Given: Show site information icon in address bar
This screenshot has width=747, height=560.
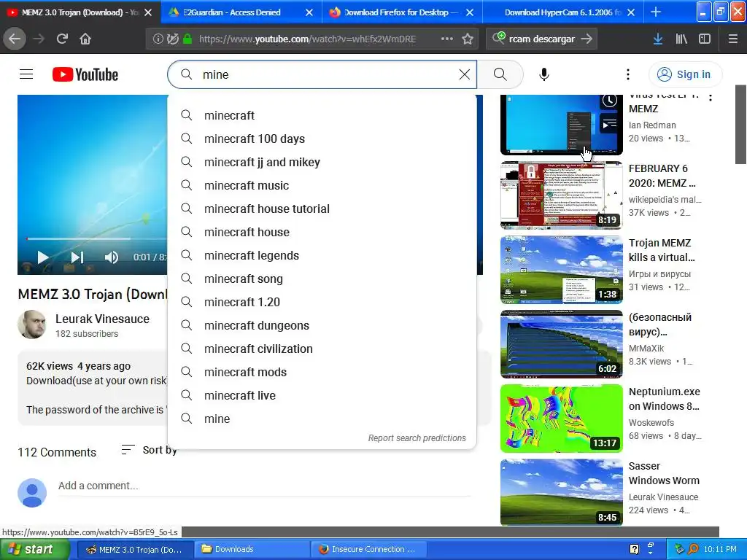Looking at the screenshot, I should tap(158, 39).
